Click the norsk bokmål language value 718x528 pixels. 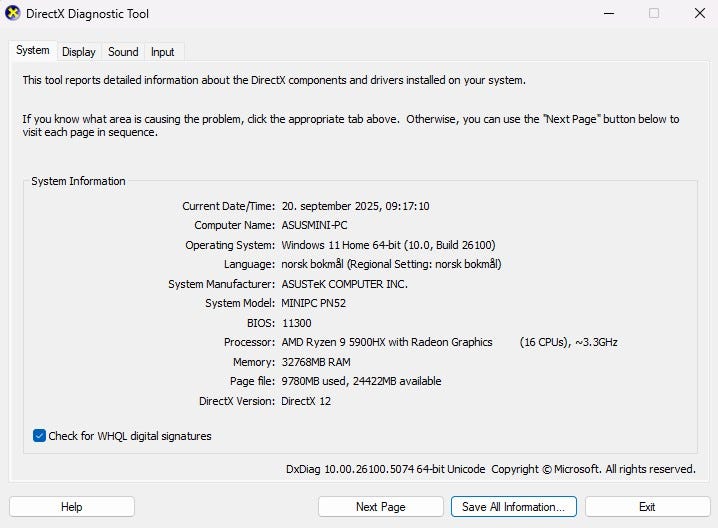[x=392, y=264]
